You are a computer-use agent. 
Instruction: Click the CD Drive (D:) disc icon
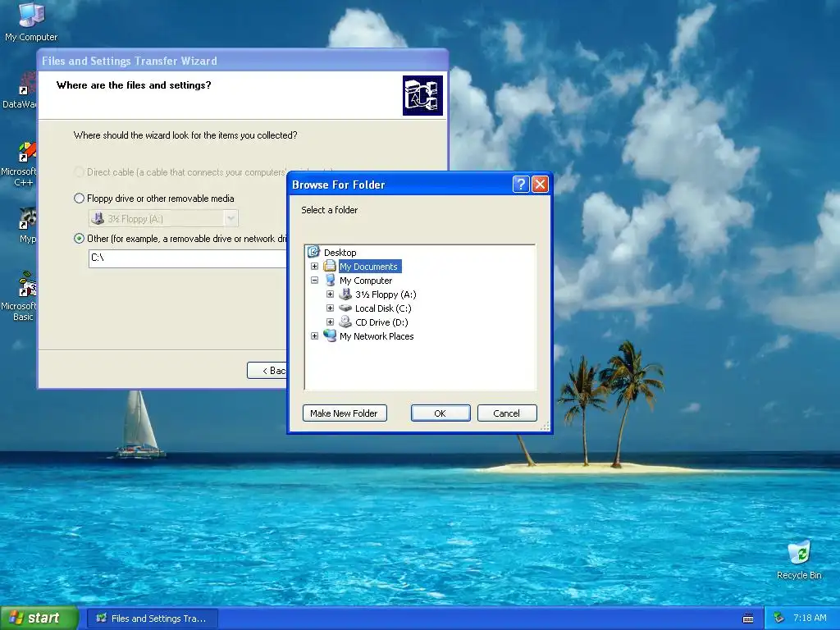(x=346, y=322)
